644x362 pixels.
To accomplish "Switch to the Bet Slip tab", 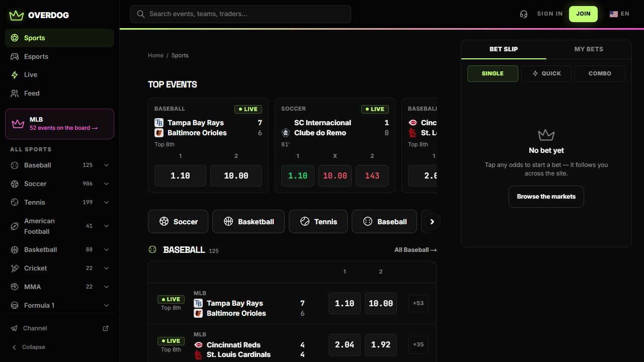I will (x=504, y=49).
